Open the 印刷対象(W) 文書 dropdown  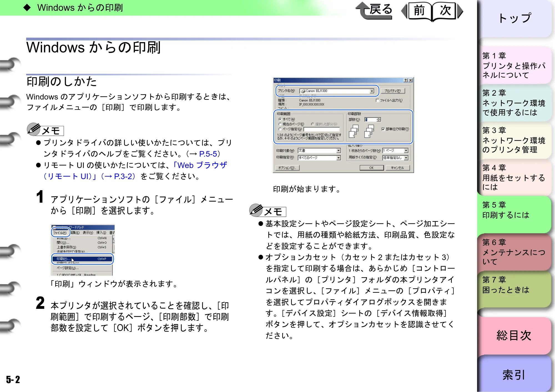[x=319, y=151]
